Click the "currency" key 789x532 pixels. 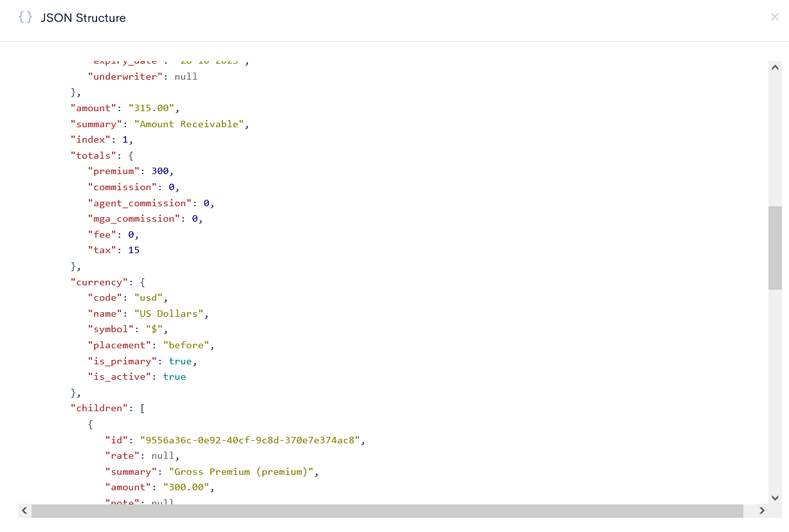(x=96, y=282)
